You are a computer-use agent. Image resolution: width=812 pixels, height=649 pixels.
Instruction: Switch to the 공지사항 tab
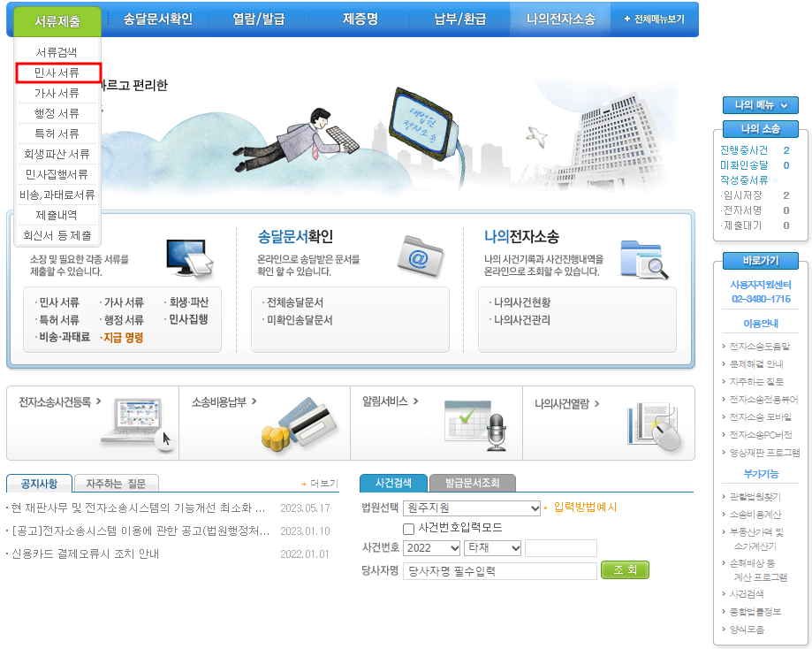pyautogui.click(x=40, y=484)
